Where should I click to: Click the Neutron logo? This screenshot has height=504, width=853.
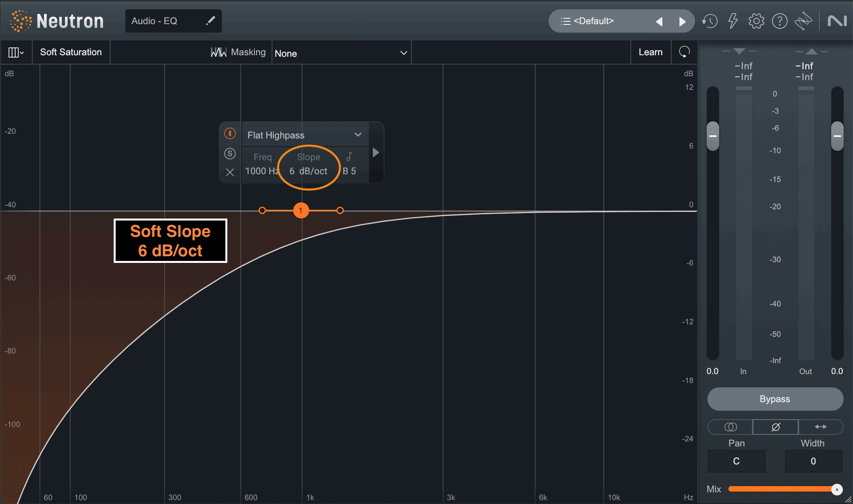coord(58,21)
